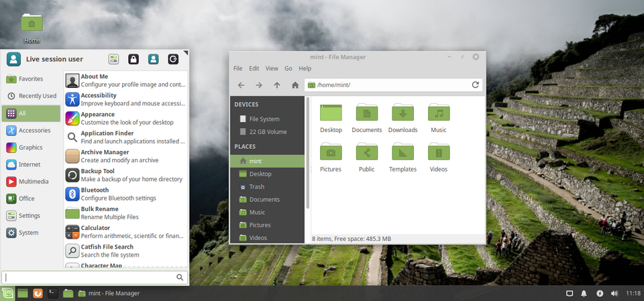The width and height of the screenshot is (644, 301).
Task: Open settings manager icon beside user name
Action: click(x=114, y=59)
